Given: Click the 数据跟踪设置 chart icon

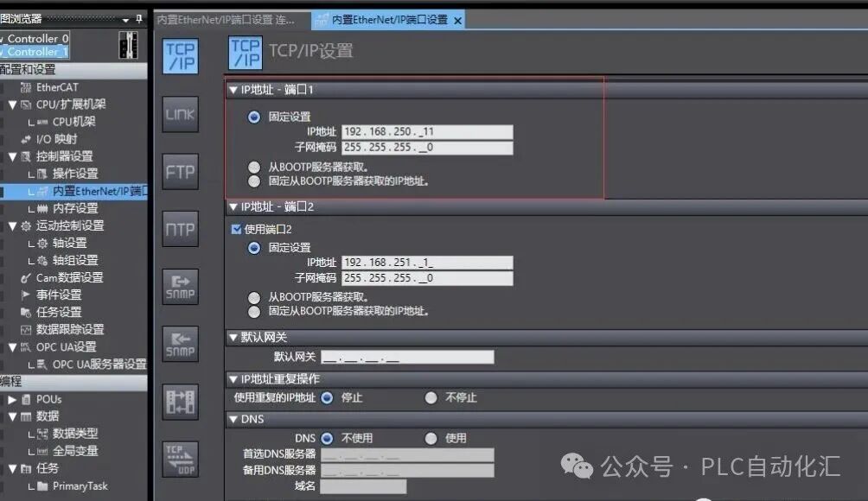Looking at the screenshot, I should 26,330.
